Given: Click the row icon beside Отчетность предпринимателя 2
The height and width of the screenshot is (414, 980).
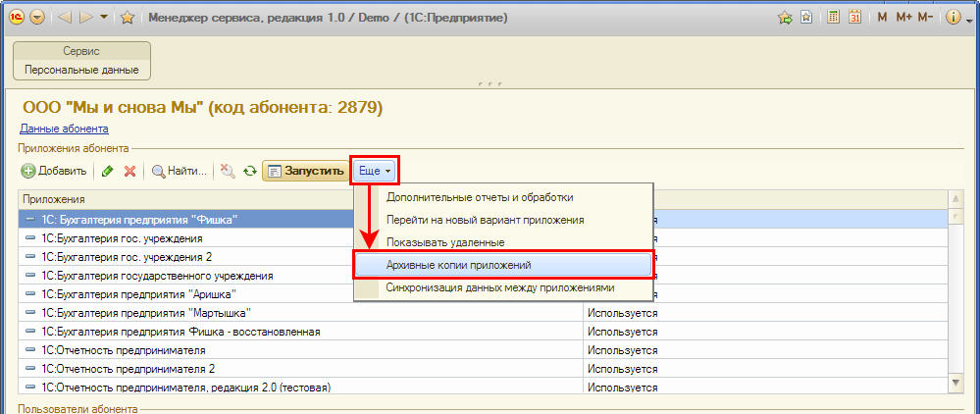Looking at the screenshot, I should 30,369.
